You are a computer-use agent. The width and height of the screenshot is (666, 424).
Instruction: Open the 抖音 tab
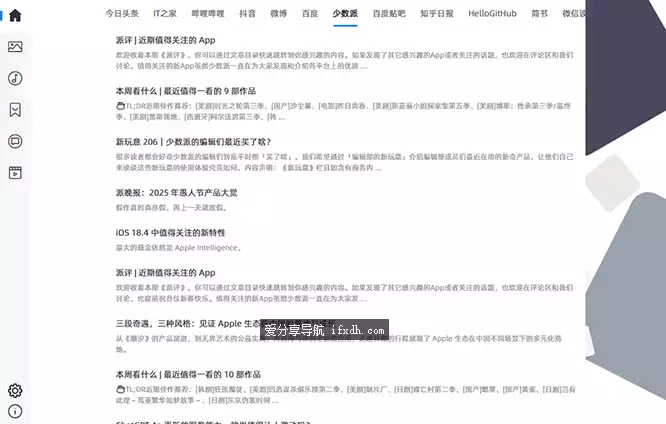coord(247,14)
